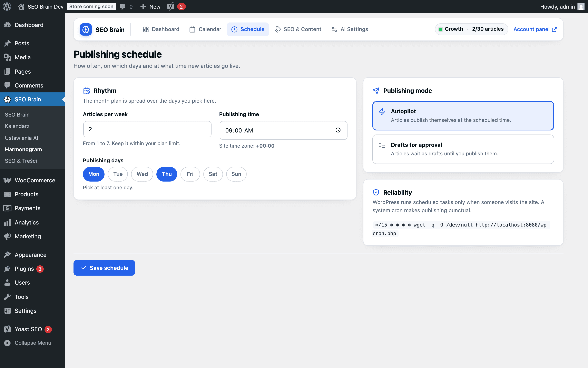Click the Products box icon
The image size is (588, 368).
pyautogui.click(x=7, y=194)
